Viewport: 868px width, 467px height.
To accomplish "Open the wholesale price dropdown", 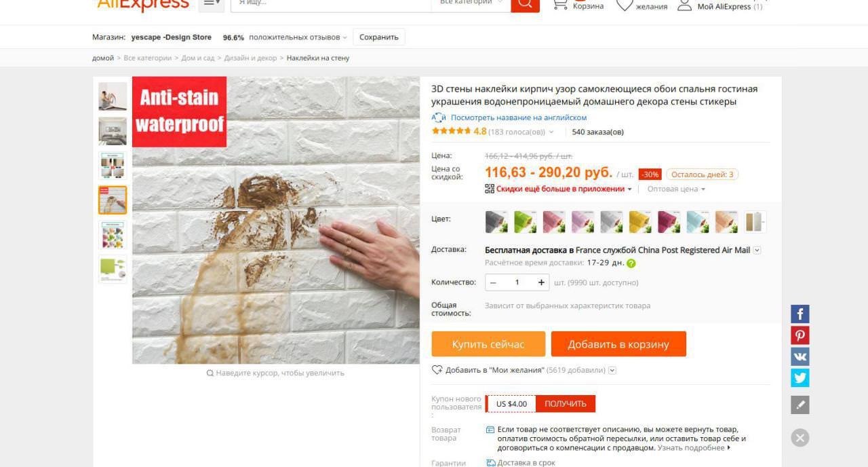I will (x=676, y=189).
